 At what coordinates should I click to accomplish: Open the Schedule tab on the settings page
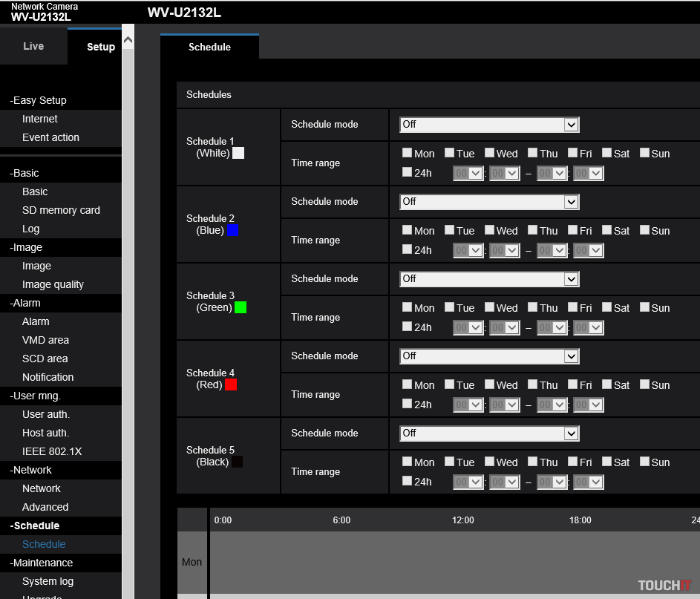tap(209, 47)
